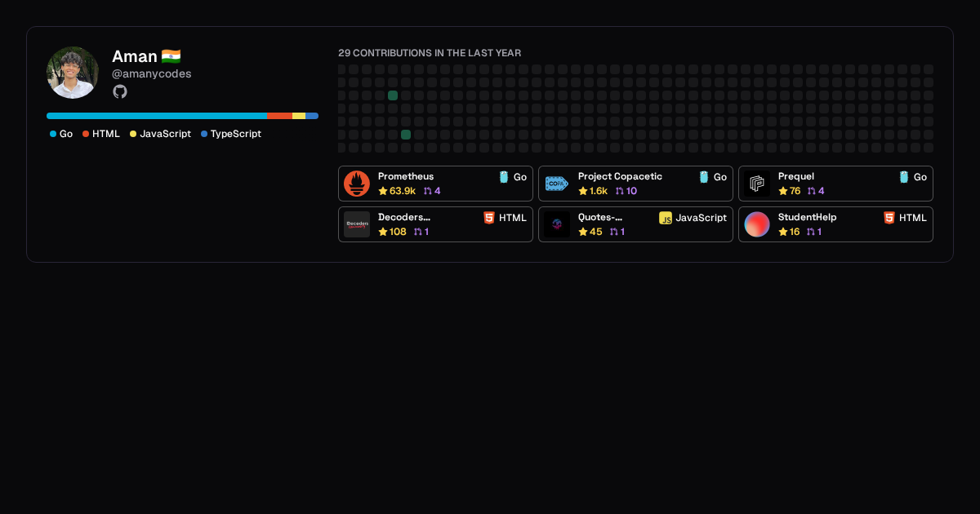
Task: Open the StudentHelp repository name
Action: coord(808,217)
